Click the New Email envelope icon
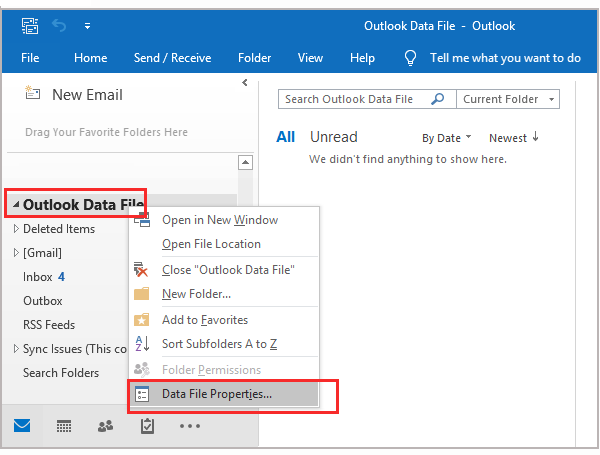This screenshot has width=600, height=455. tap(33, 93)
